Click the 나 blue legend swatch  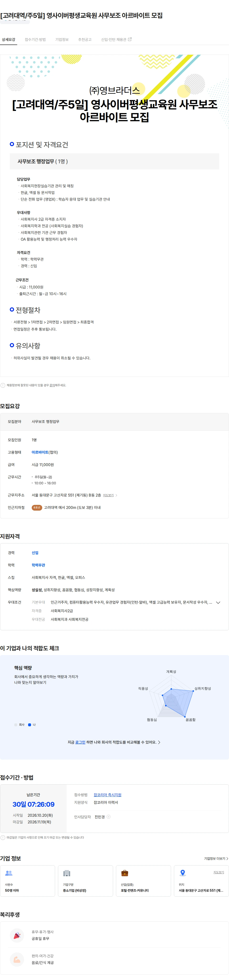[29, 725]
